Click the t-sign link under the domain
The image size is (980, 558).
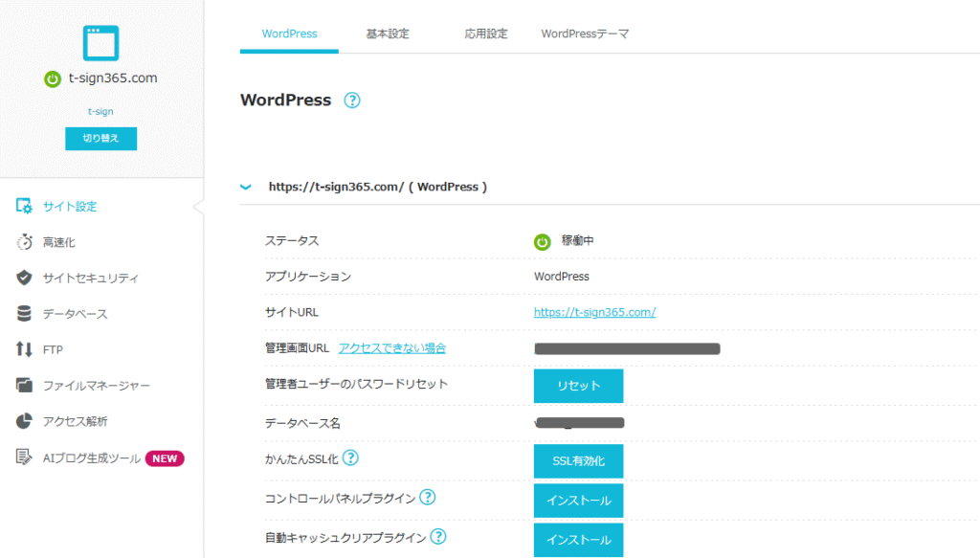click(x=100, y=111)
